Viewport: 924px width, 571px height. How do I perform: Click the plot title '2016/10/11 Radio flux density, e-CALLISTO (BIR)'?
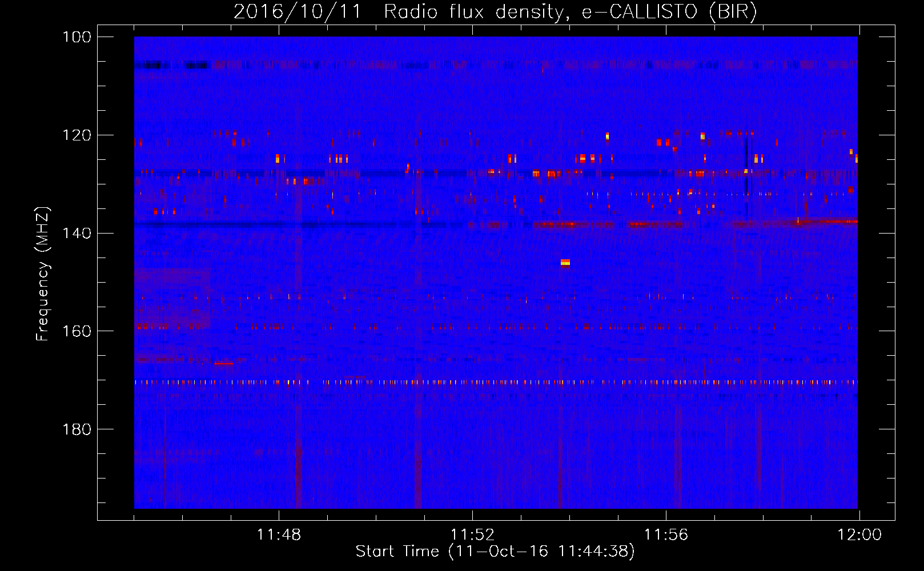click(x=495, y=12)
